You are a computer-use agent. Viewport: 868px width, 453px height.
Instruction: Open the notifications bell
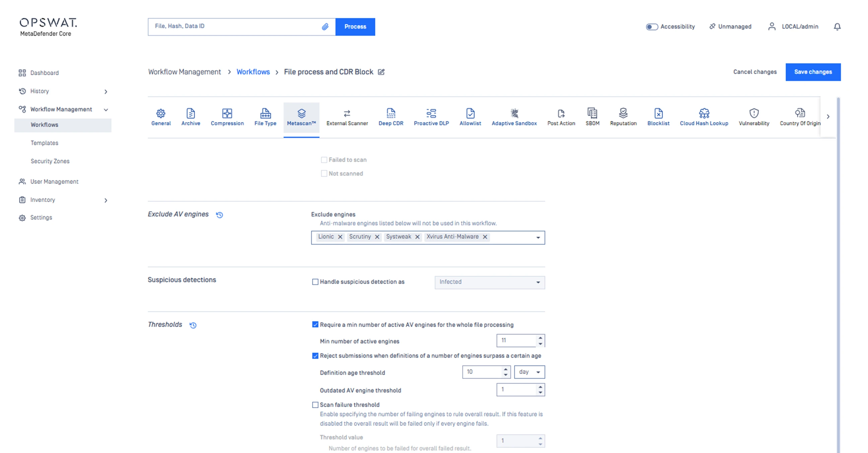pyautogui.click(x=837, y=26)
